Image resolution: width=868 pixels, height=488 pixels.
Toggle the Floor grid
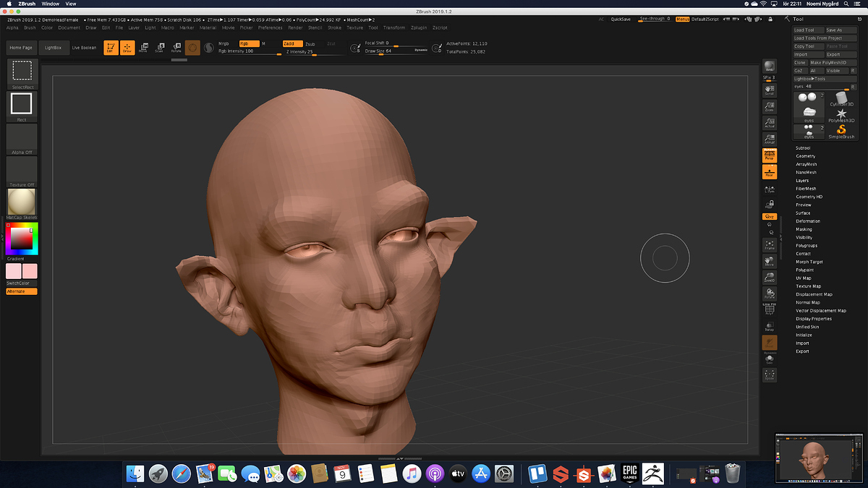tap(770, 172)
